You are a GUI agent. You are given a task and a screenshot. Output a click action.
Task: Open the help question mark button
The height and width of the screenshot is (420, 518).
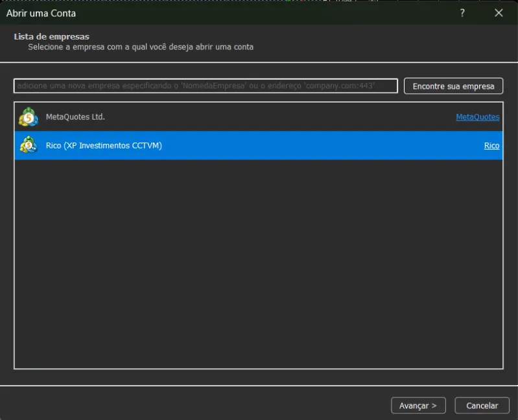coord(462,13)
